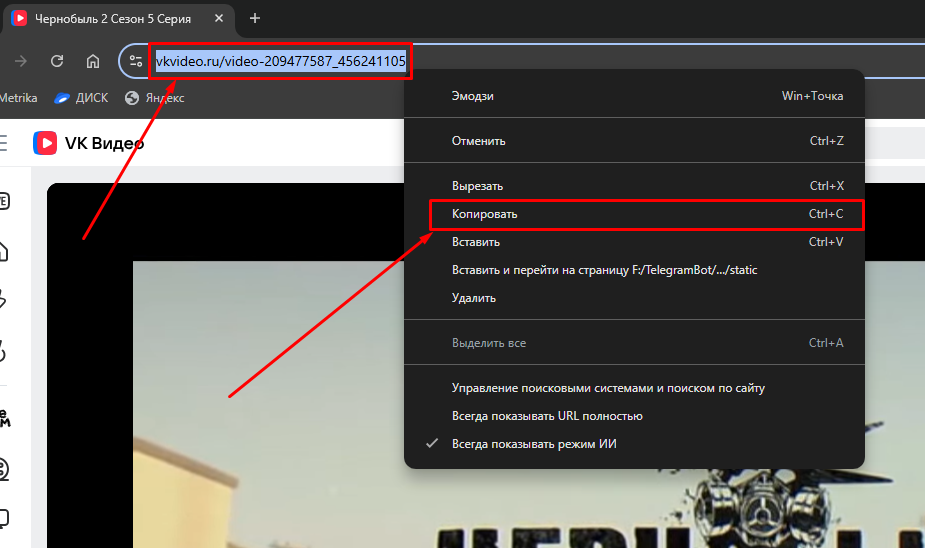
Task: Select "Копировать" in the context menu
Action: click(484, 214)
